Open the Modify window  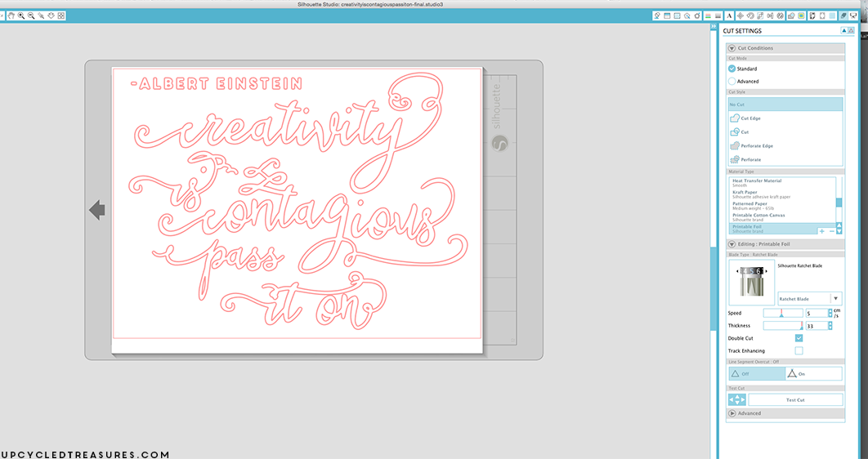point(791,16)
